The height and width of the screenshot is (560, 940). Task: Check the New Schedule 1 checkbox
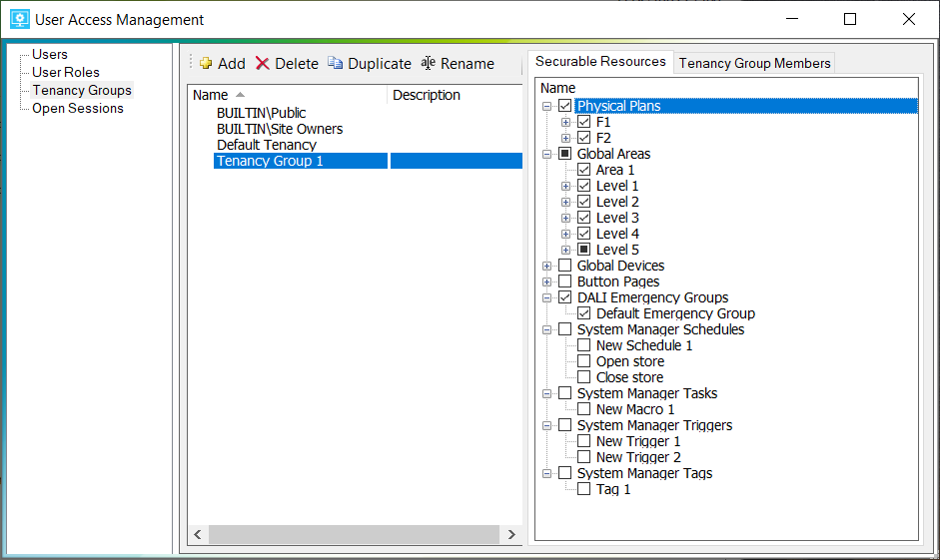tap(584, 345)
